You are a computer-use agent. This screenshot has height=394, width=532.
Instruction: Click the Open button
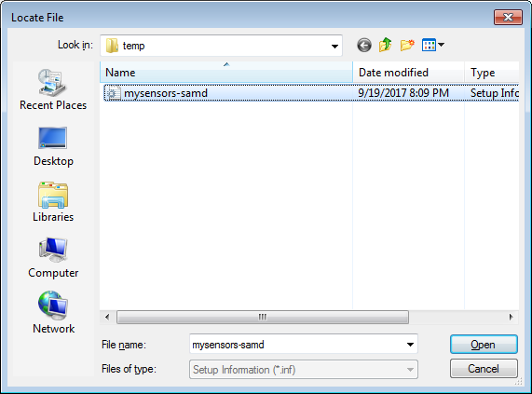(x=484, y=345)
